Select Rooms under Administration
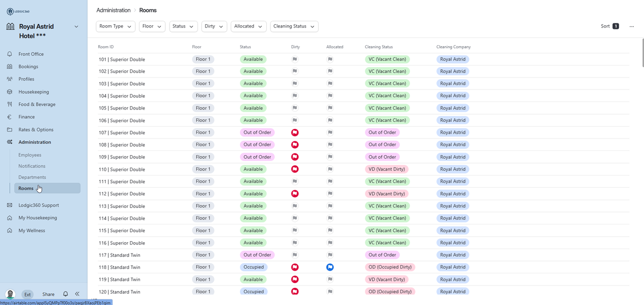 pyautogui.click(x=47, y=188)
